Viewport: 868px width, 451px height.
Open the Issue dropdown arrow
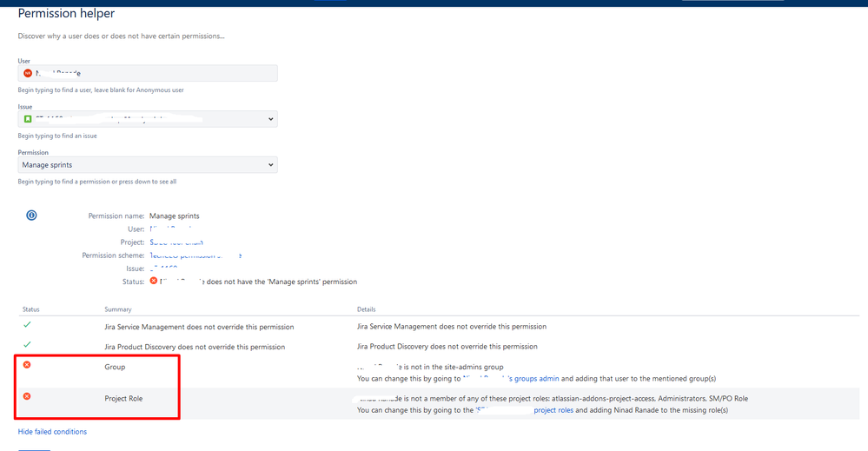coord(271,119)
